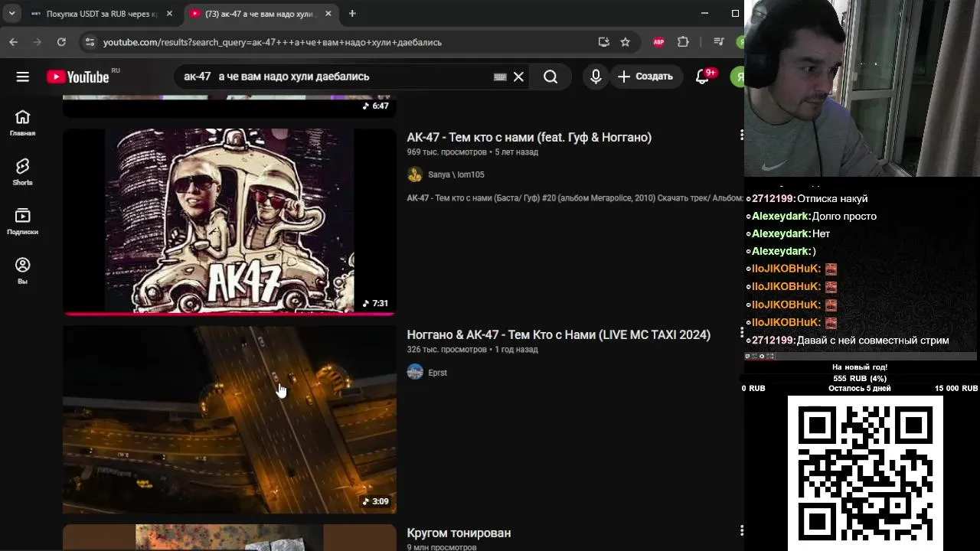Open the AK47 cartoon taxi thumbnail
The width and height of the screenshot is (980, 551).
click(230, 222)
